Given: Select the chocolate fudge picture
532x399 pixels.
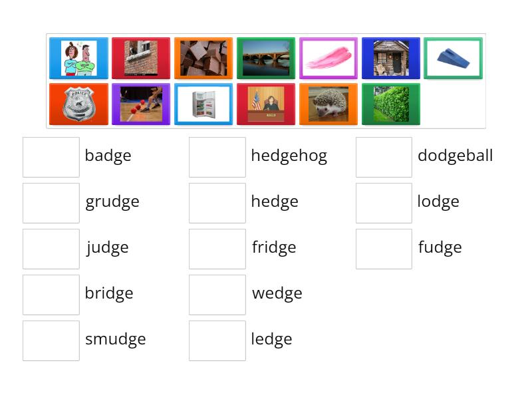Looking at the screenshot, I should pos(203,58).
